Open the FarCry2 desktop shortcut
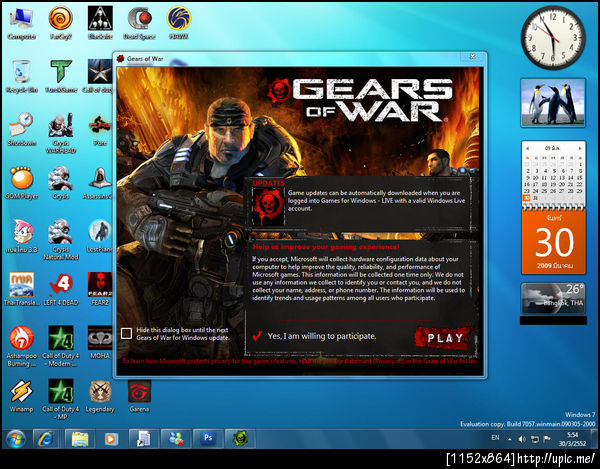The height and width of the screenshot is (469, 600). (x=60, y=23)
